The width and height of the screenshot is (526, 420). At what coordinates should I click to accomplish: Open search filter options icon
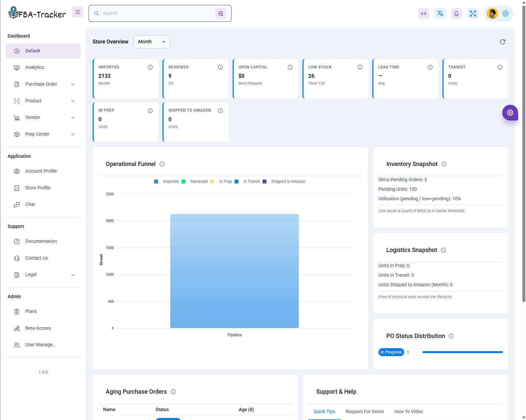coord(221,14)
